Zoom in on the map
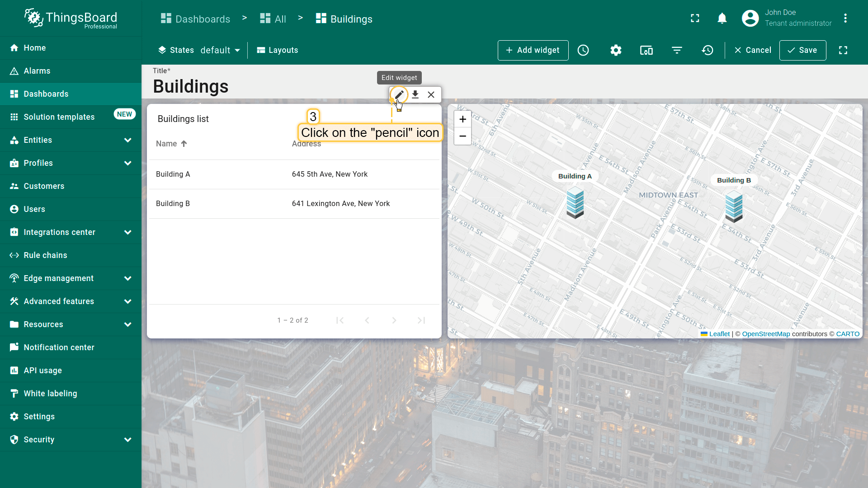This screenshot has height=488, width=868. point(462,119)
